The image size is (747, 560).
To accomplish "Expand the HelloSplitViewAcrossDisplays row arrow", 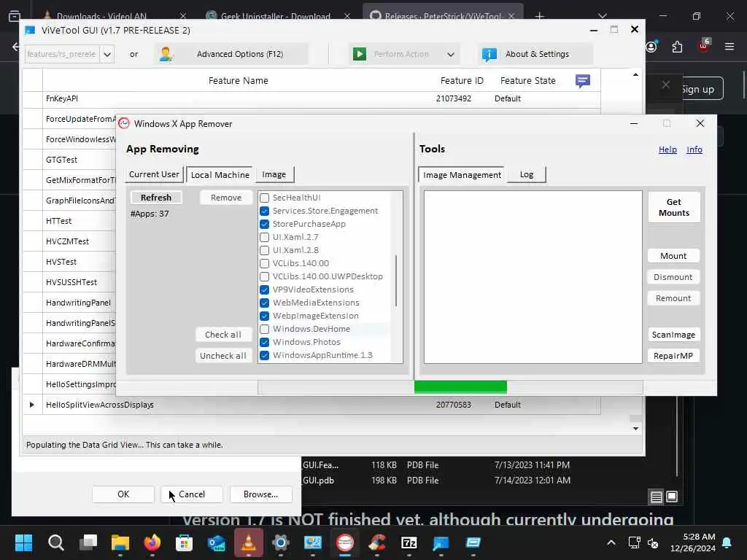I will point(32,405).
